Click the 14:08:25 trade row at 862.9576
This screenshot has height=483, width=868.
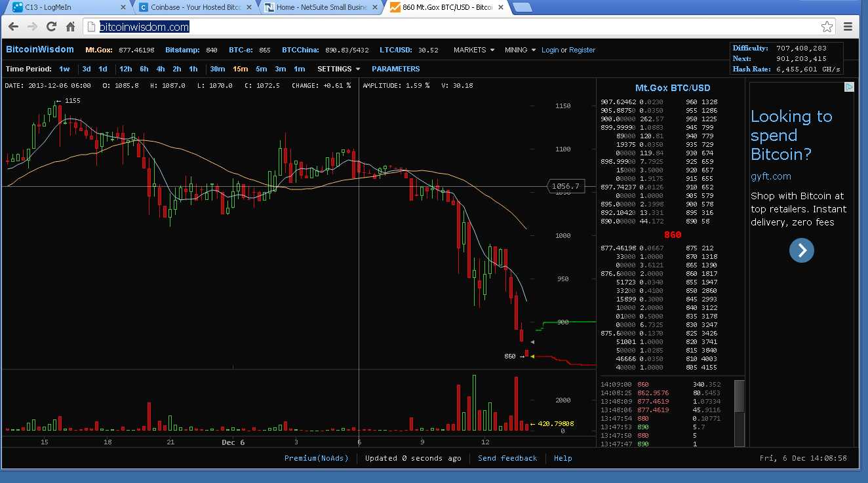(661, 393)
